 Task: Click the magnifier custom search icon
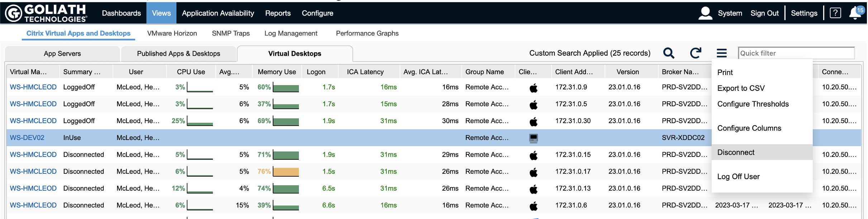668,53
